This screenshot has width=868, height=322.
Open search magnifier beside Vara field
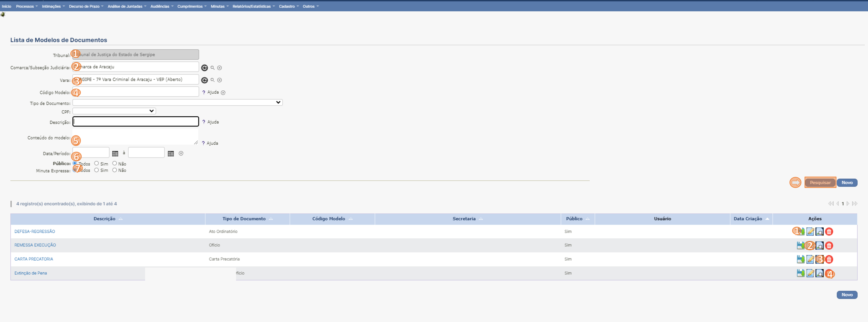[x=213, y=80]
